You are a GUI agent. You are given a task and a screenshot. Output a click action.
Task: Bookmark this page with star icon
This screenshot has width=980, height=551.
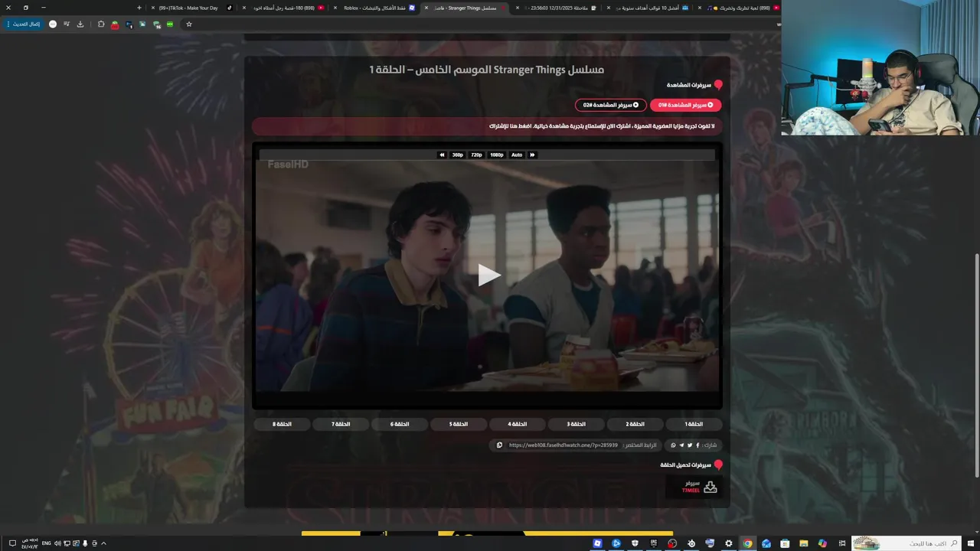(x=189, y=24)
